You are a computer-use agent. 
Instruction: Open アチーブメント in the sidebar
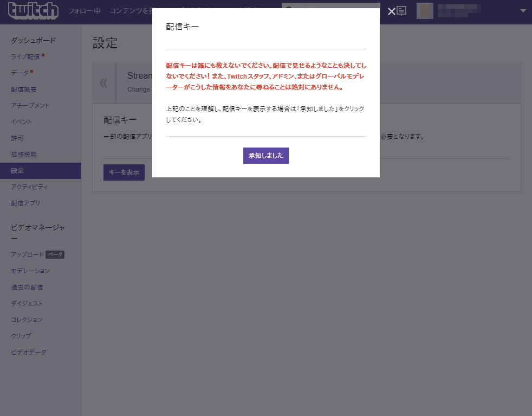[x=30, y=106]
